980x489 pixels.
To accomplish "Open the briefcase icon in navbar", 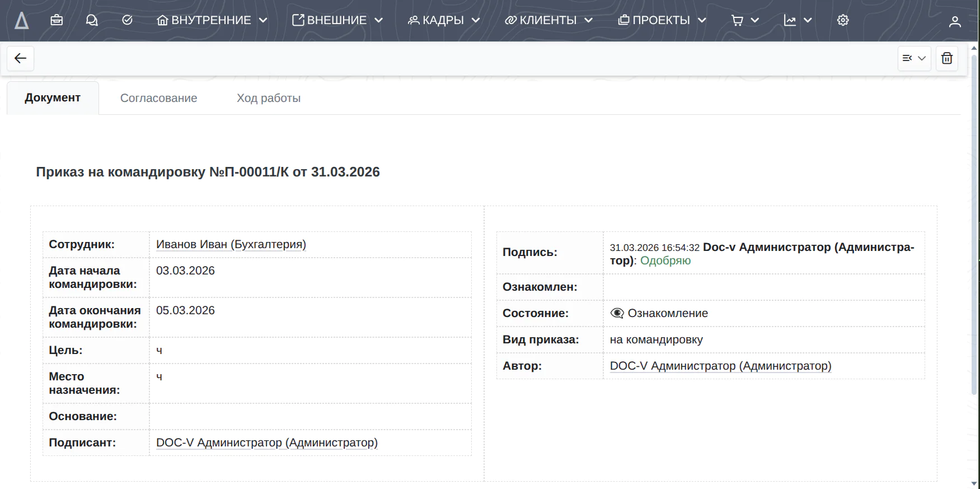I will click(57, 20).
